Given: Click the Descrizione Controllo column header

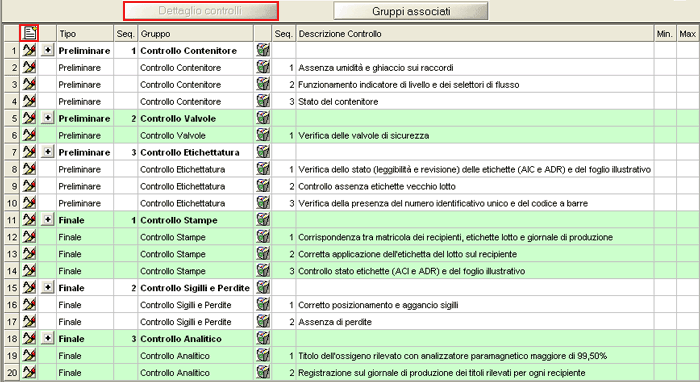Looking at the screenshot, I should [475, 34].
